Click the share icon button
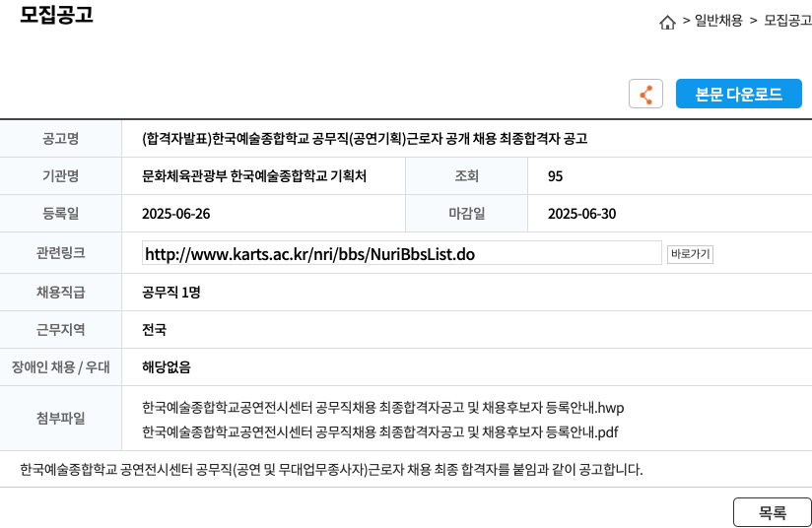The image size is (812, 528). 645,95
